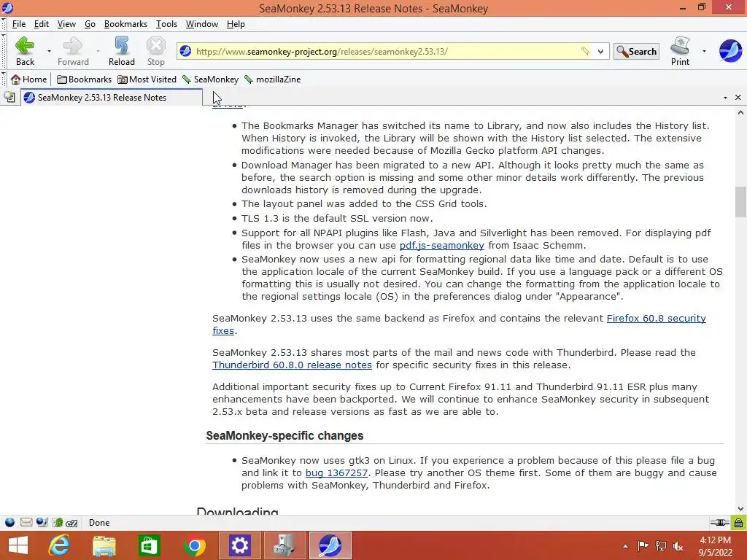This screenshot has height=560, width=747.
Task: Open the Forward button history dropdown
Action: 98,51
